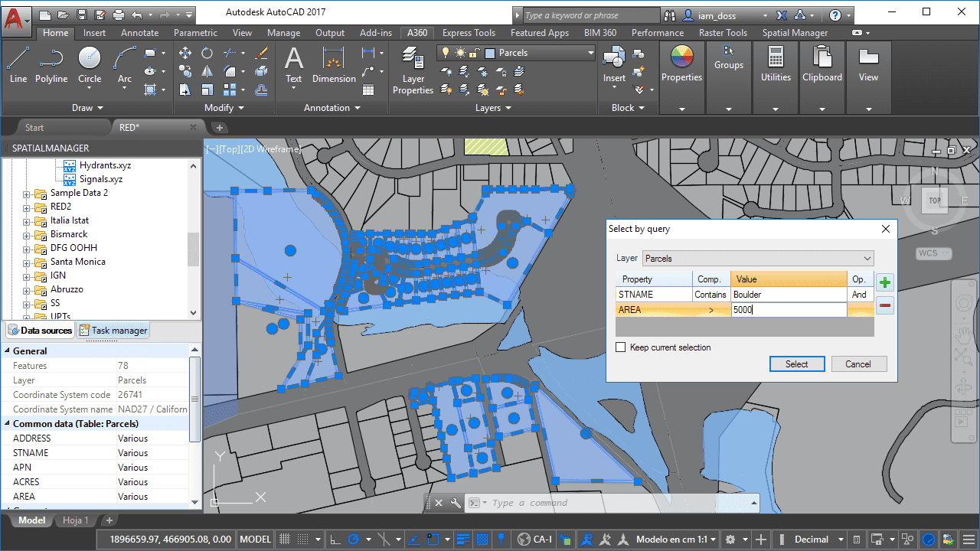Click the keyword search box in title bar

(590, 15)
